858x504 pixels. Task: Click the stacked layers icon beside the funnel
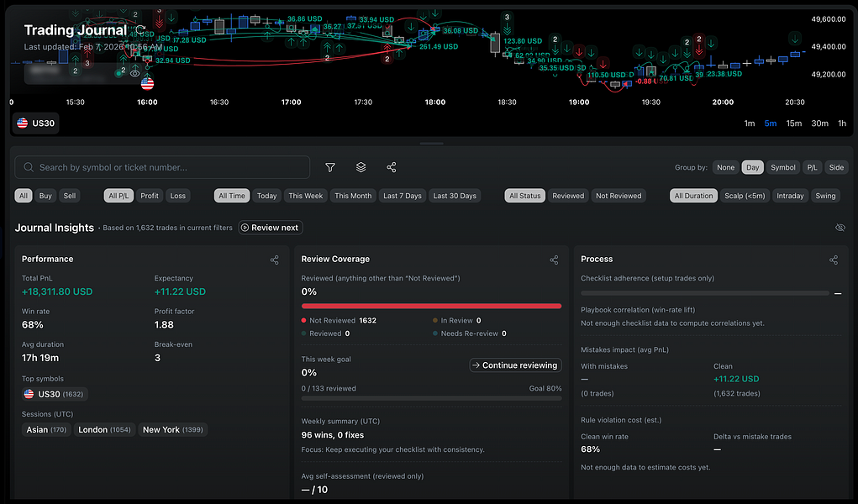click(x=361, y=167)
